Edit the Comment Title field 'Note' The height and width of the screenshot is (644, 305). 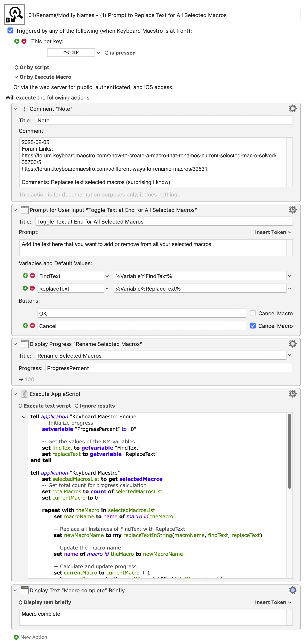coord(164,120)
